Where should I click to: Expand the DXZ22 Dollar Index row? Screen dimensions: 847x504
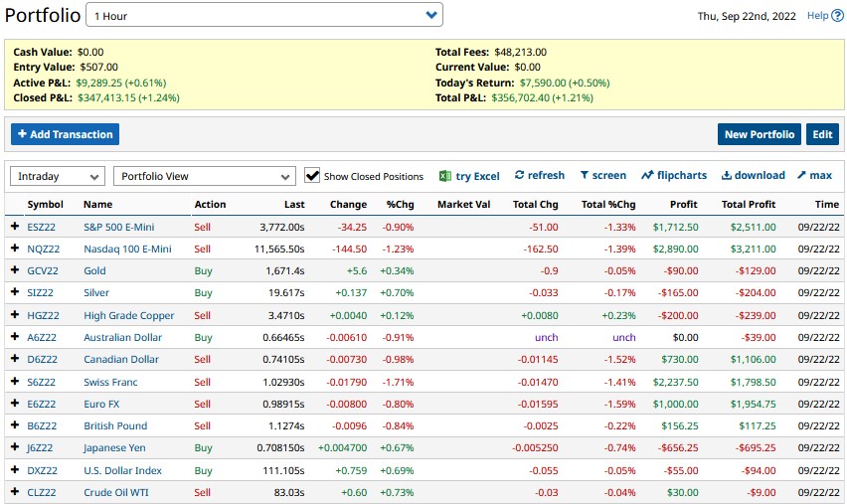15,470
